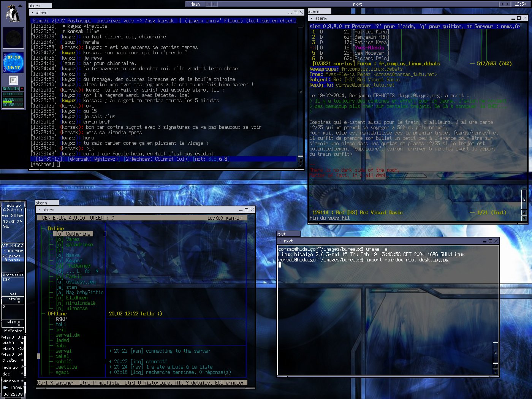532x399 pixels.
Task: Toggle the wireless Quality indicator LED
Action: tap(22, 89)
